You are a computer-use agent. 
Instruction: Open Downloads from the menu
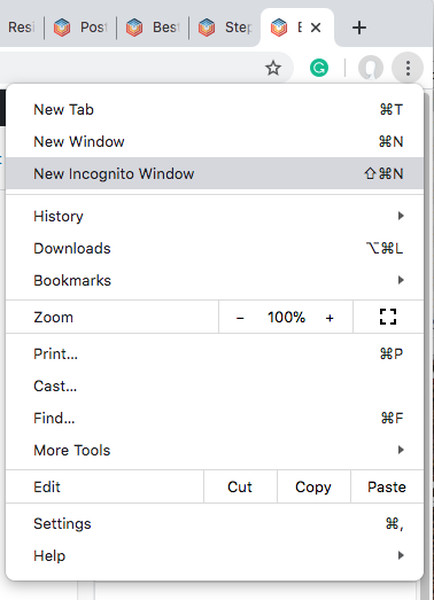click(215, 248)
